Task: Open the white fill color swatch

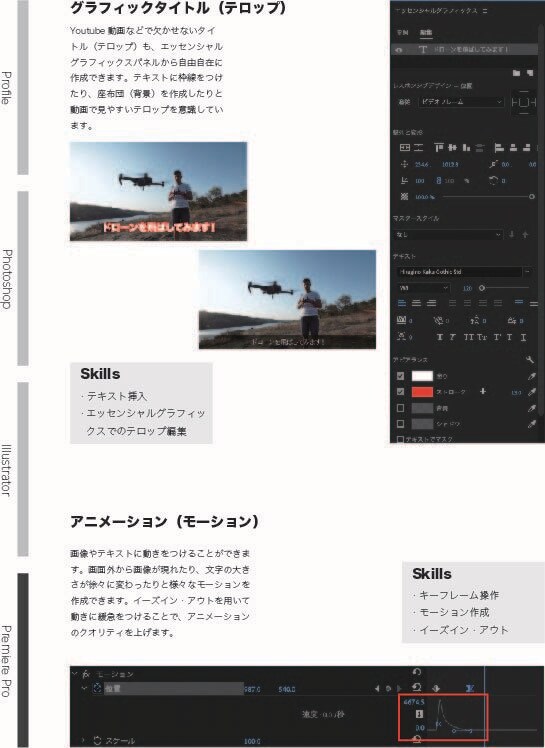Action: click(x=422, y=376)
